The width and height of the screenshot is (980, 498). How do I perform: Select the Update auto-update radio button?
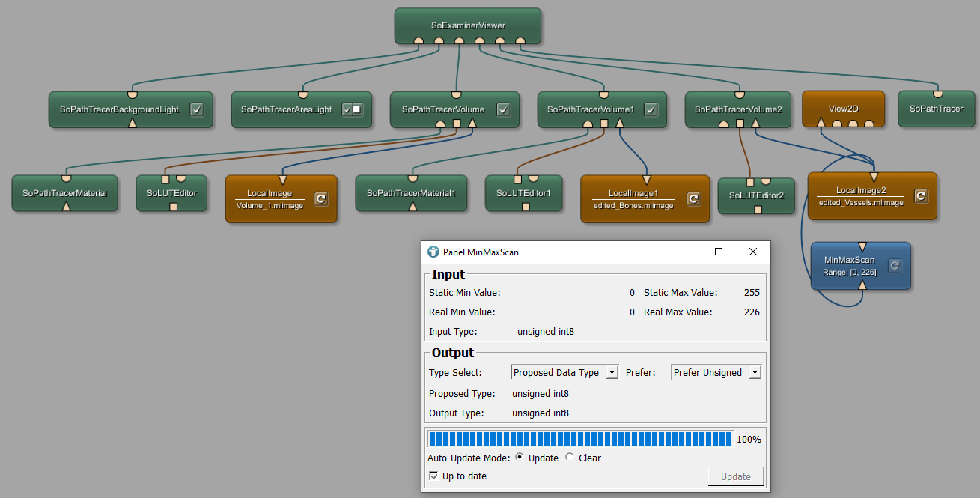click(x=520, y=458)
